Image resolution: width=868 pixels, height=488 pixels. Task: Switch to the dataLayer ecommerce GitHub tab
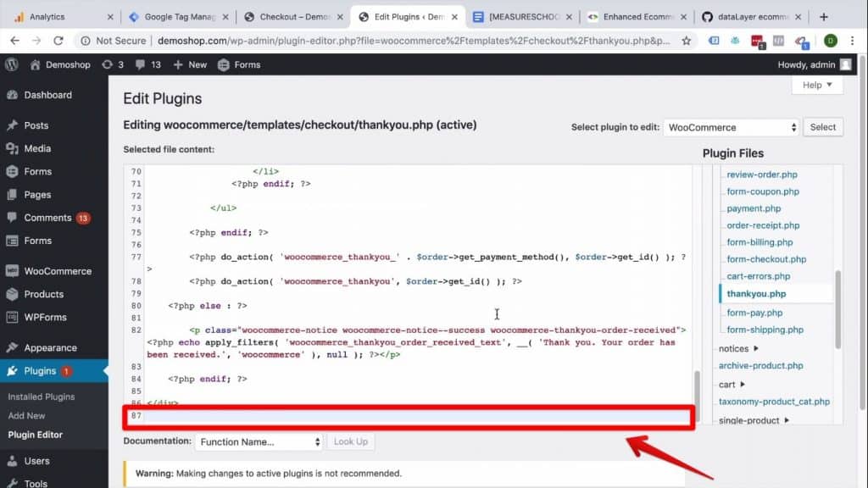tap(752, 17)
